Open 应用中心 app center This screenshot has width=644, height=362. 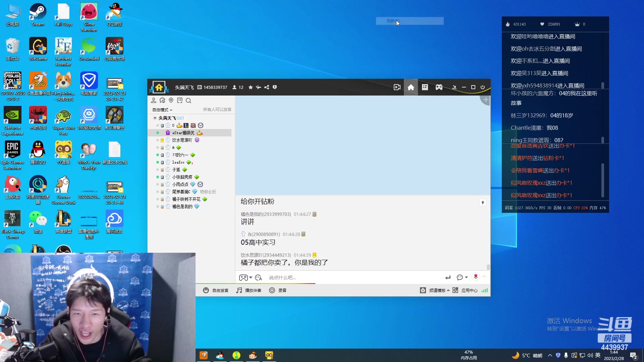(465, 290)
